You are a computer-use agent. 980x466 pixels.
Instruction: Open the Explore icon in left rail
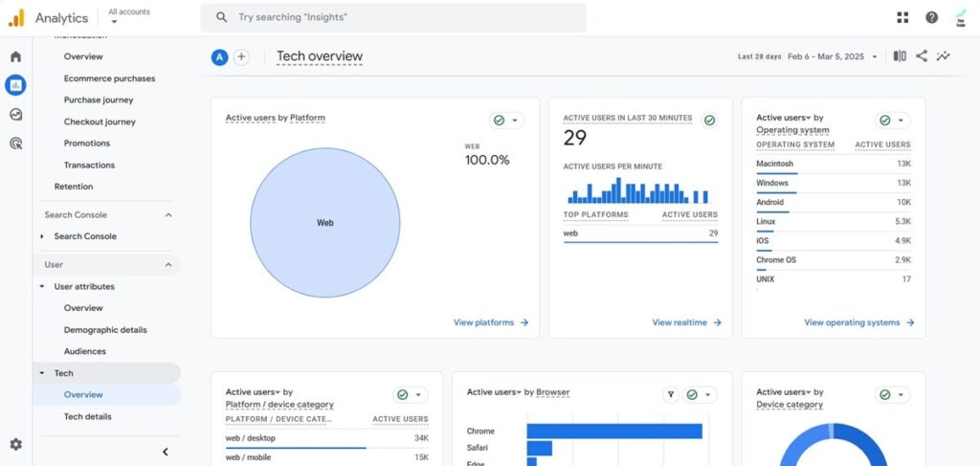tap(15, 114)
